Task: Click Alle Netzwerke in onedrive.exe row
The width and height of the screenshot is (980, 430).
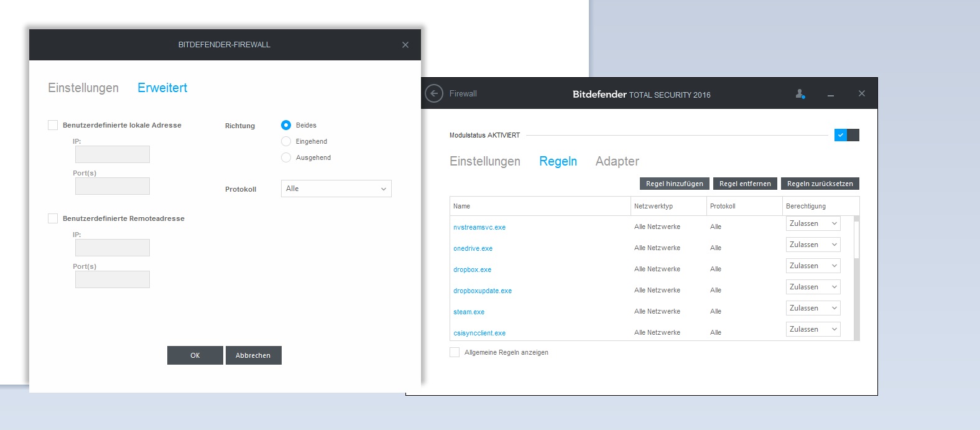Action: [657, 248]
